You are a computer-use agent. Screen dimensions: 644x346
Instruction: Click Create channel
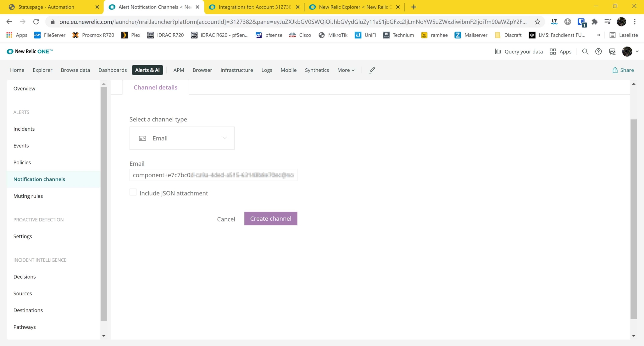coord(270,218)
